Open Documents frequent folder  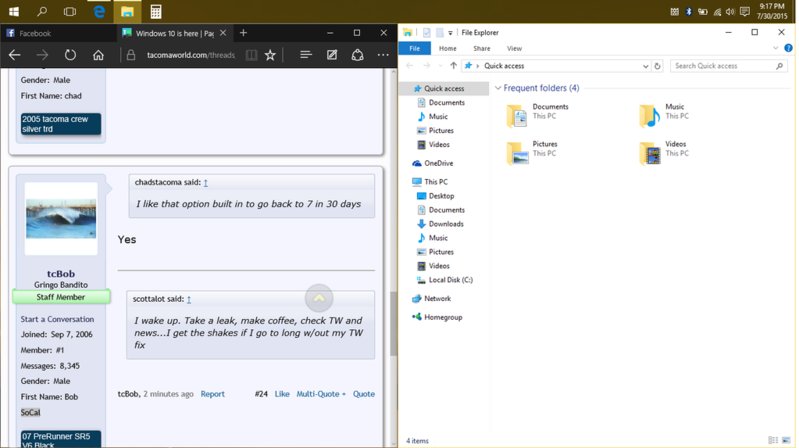(x=538, y=114)
